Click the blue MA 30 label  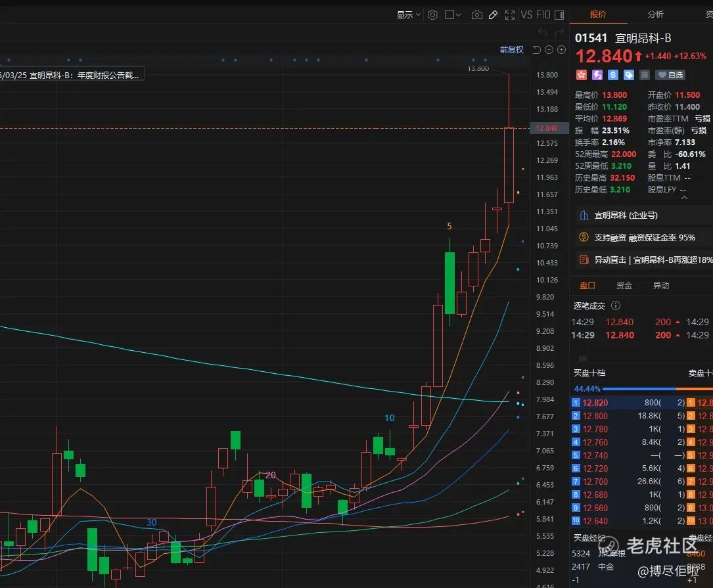pos(151,522)
